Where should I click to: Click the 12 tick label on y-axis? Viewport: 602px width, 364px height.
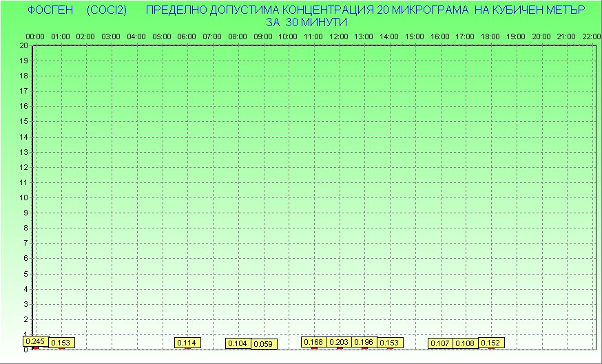click(24, 167)
